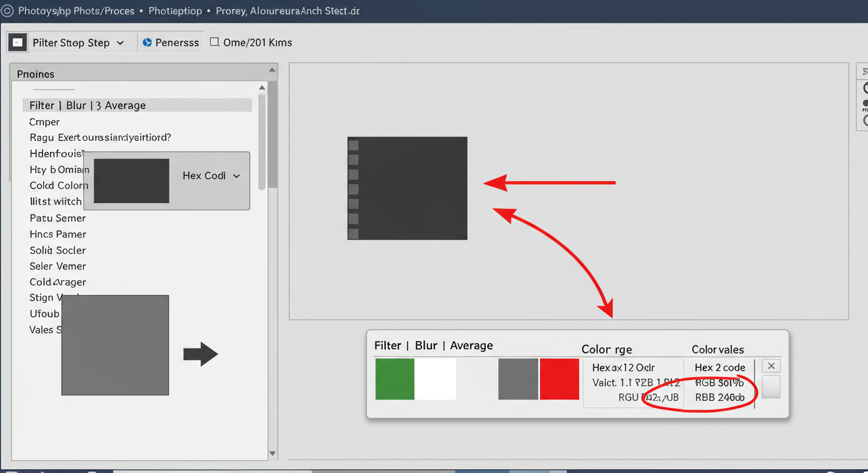Select the green color swatch
868x473 pixels.
click(x=395, y=379)
